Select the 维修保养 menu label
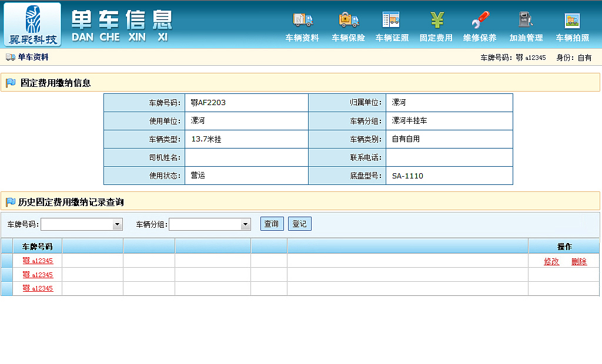The image size is (602, 364). tap(480, 38)
